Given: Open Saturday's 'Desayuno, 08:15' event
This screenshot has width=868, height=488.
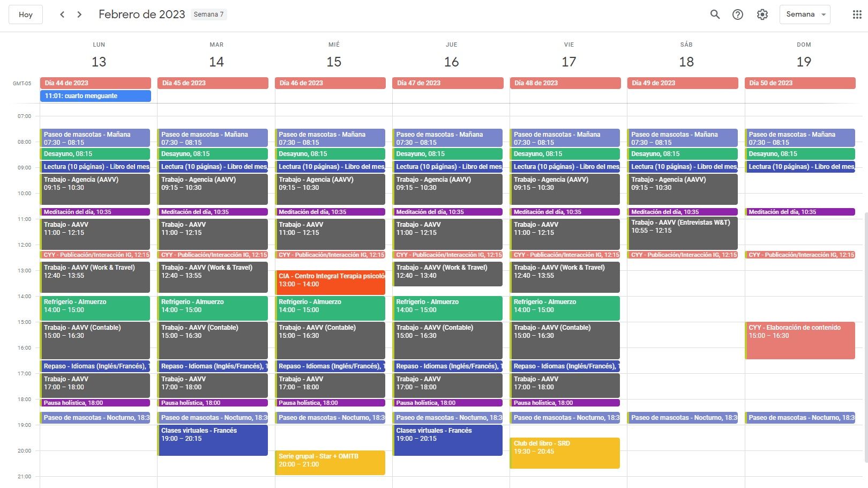Looking at the screenshot, I should [682, 154].
